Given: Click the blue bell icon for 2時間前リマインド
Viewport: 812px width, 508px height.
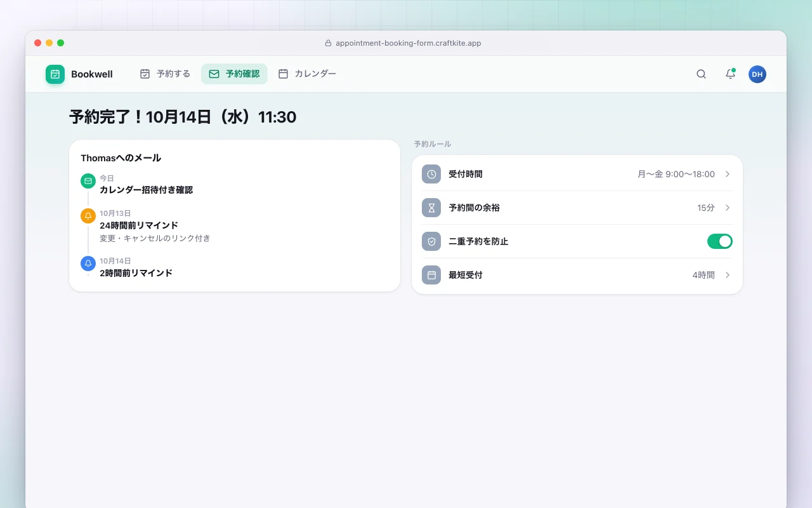Looking at the screenshot, I should 88,264.
